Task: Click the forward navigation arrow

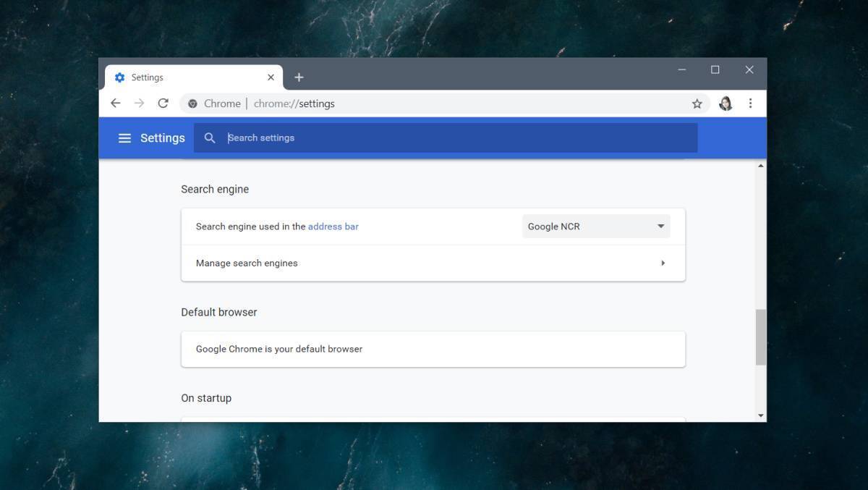Action: 139,103
